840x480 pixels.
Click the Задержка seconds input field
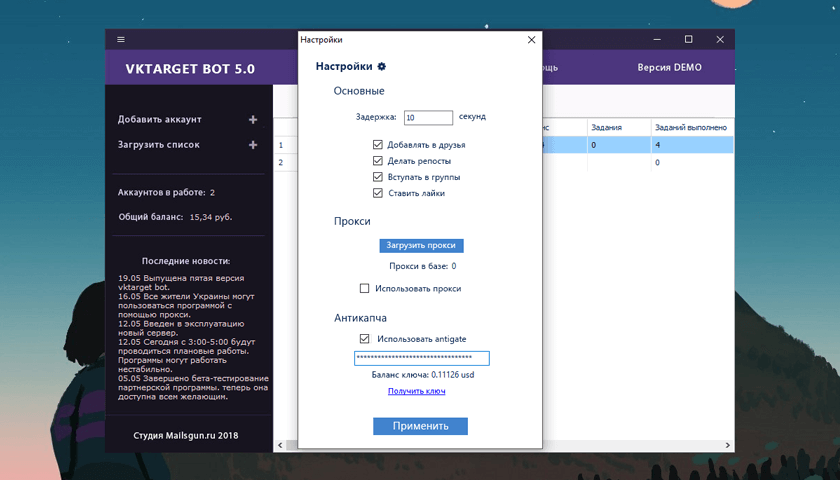[428, 117]
